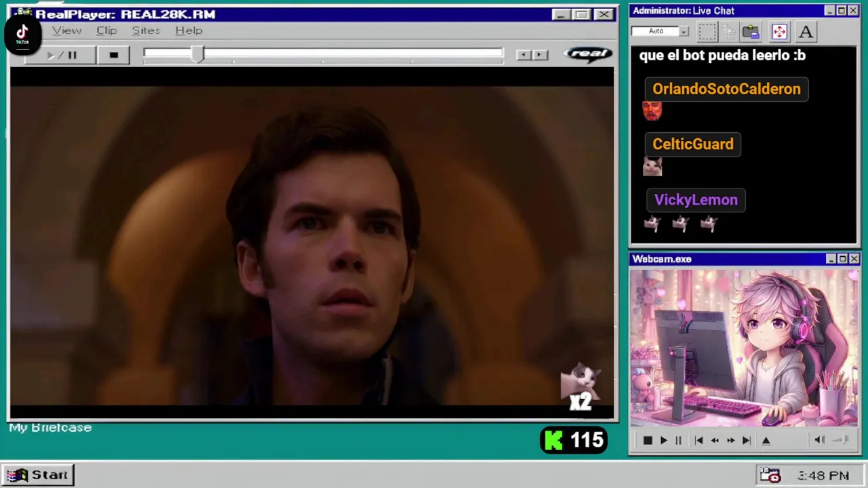
Task: Click the RealPlayer video frame
Action: pos(312,243)
